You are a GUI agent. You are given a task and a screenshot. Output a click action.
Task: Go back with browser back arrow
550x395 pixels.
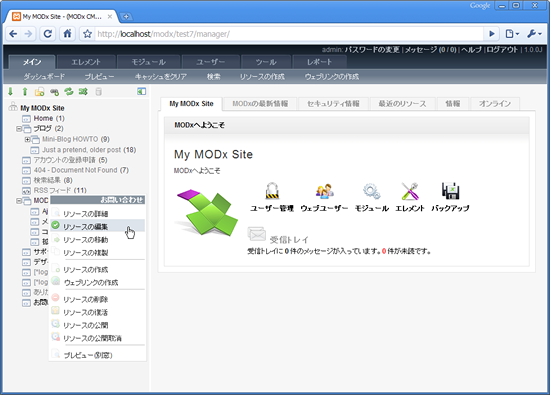pos(13,34)
